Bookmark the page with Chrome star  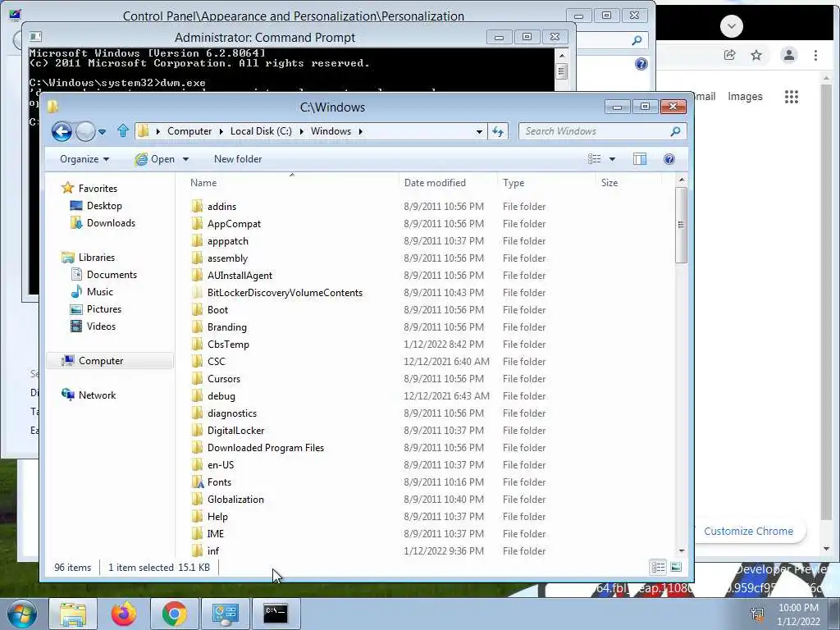756,55
